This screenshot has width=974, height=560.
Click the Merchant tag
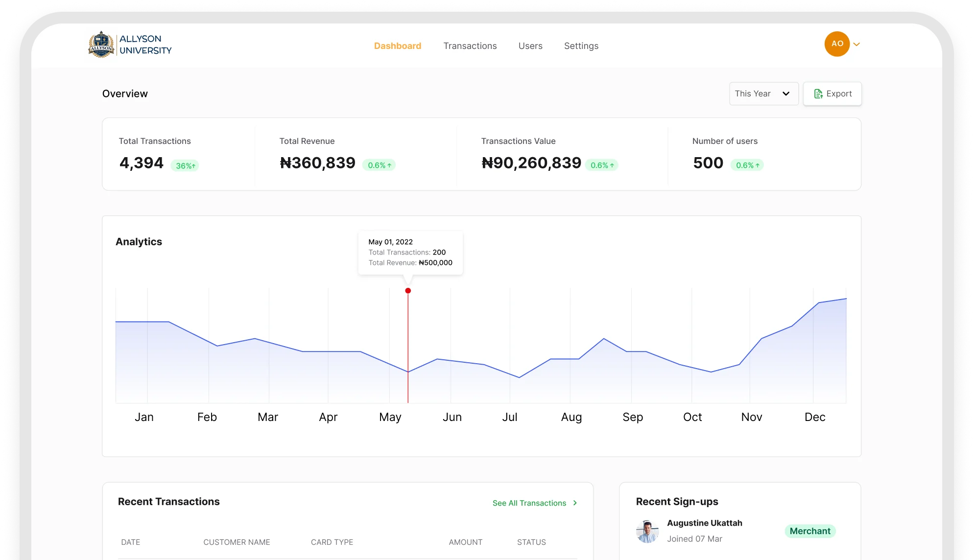pyautogui.click(x=809, y=531)
